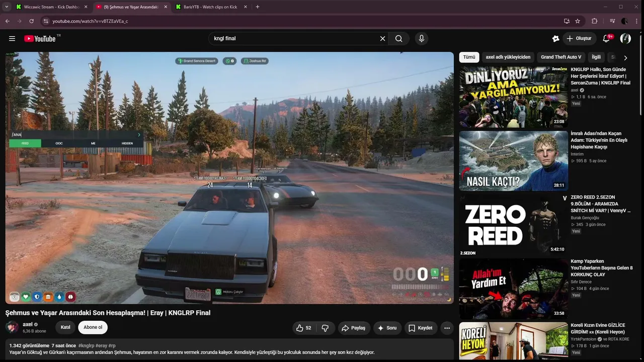The height and width of the screenshot is (362, 644).
Task: Close the BarisYTB Kick clips tab
Action: click(246, 7)
